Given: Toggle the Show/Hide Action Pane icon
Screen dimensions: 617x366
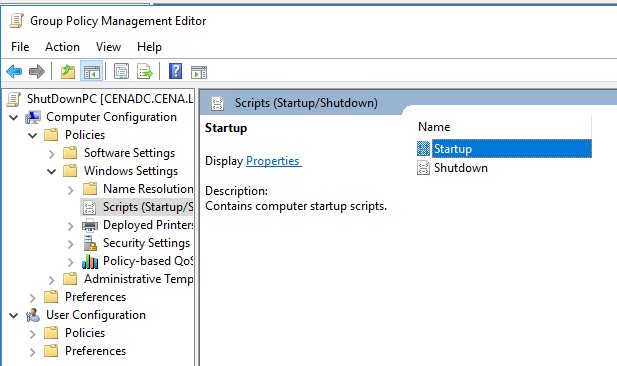Looking at the screenshot, I should (x=199, y=72).
